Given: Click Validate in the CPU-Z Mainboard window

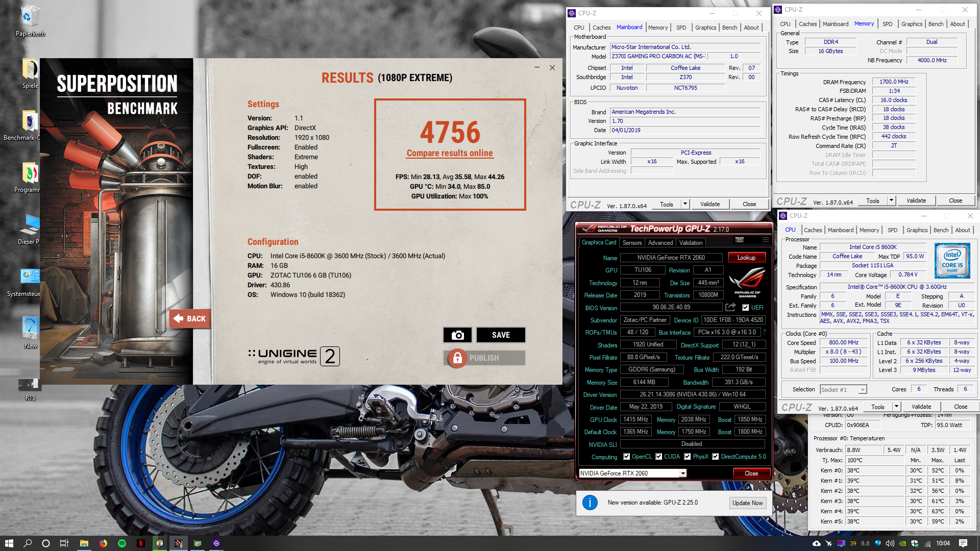Looking at the screenshot, I should point(710,204).
